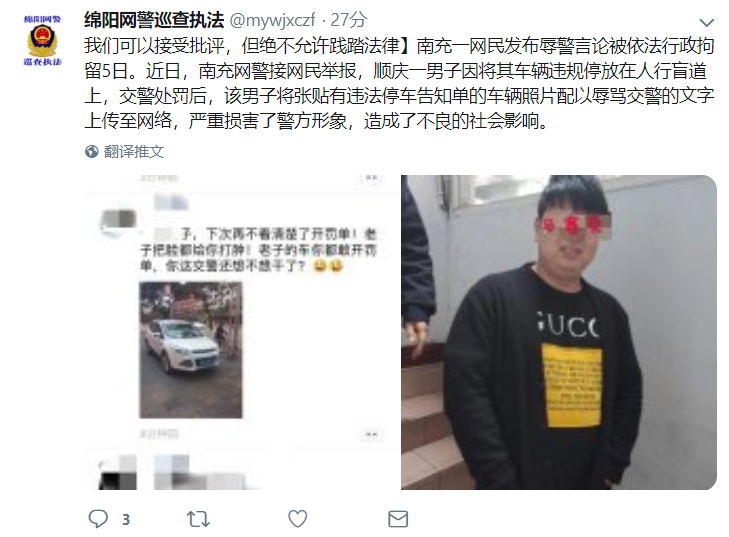The width and height of the screenshot is (729, 537).
Task: Open the photo of man in black sweater
Action: pos(558,332)
